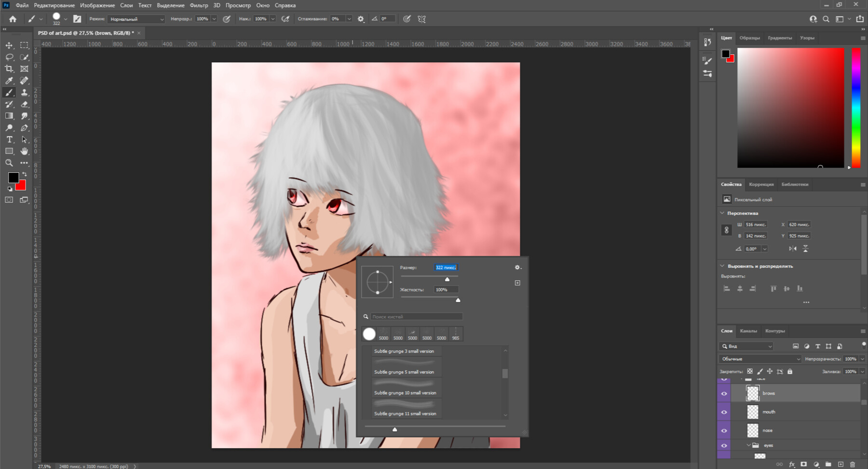Screen dimensions: 868x469
Task: Collapse the eyes group
Action: click(x=749, y=445)
